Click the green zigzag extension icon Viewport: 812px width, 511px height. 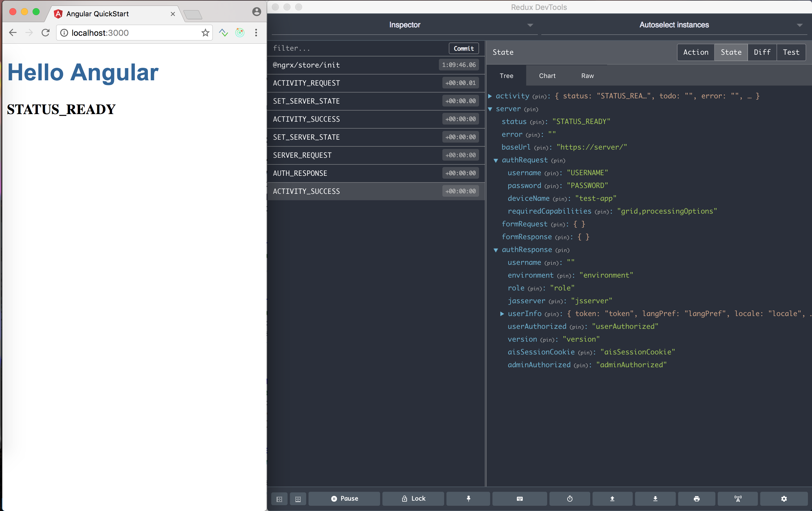(x=224, y=33)
